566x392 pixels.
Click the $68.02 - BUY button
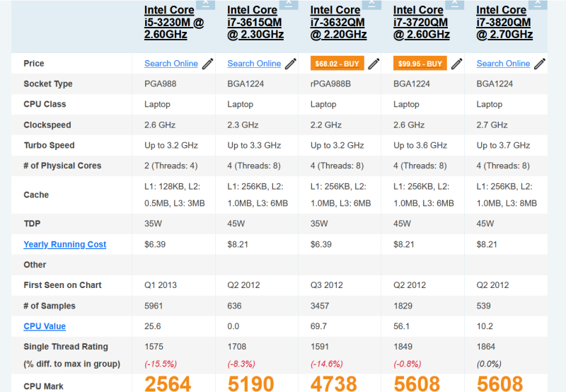click(337, 64)
